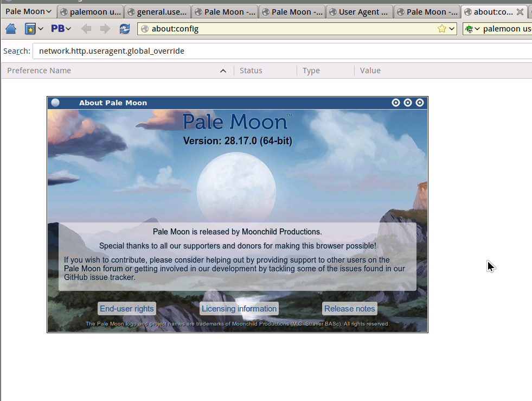Open the Bookmarks star menu button

pyautogui.click(x=30, y=29)
